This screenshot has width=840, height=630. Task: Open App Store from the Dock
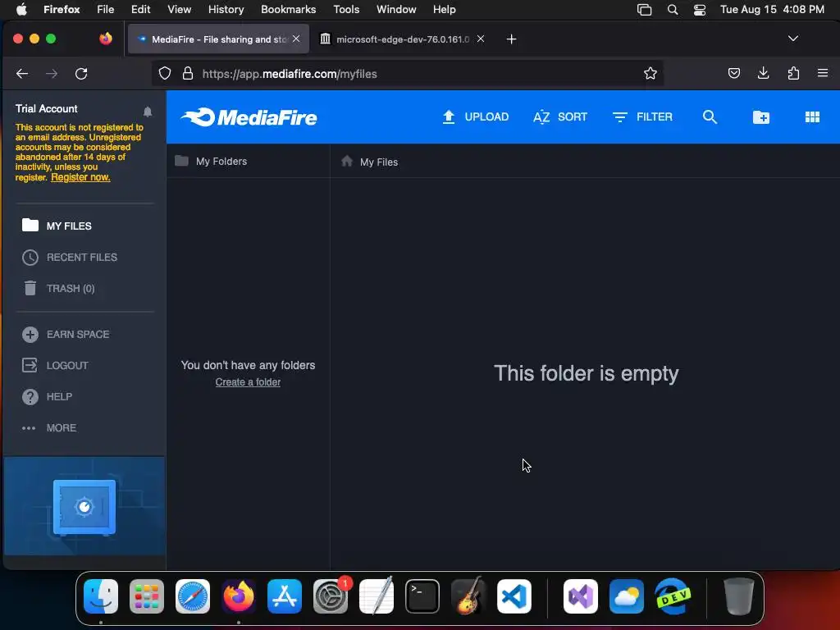coord(285,596)
